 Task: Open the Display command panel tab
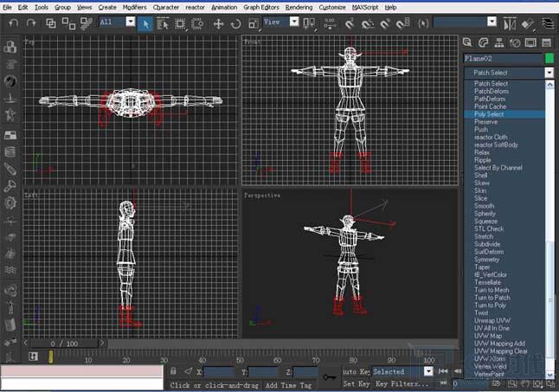pyautogui.click(x=530, y=42)
